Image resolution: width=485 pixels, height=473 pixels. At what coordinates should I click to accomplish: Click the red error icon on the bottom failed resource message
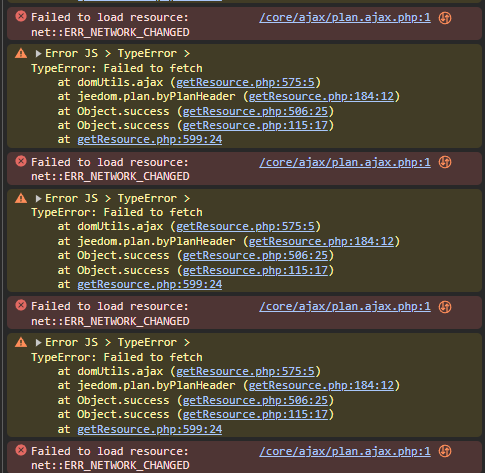tap(21, 450)
